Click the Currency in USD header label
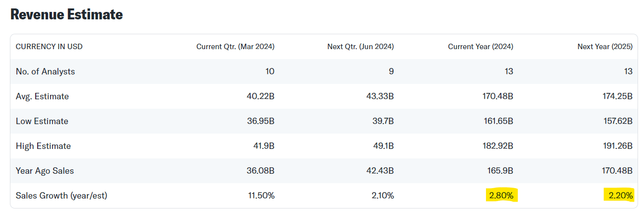This screenshot has height=211, width=644. point(49,47)
